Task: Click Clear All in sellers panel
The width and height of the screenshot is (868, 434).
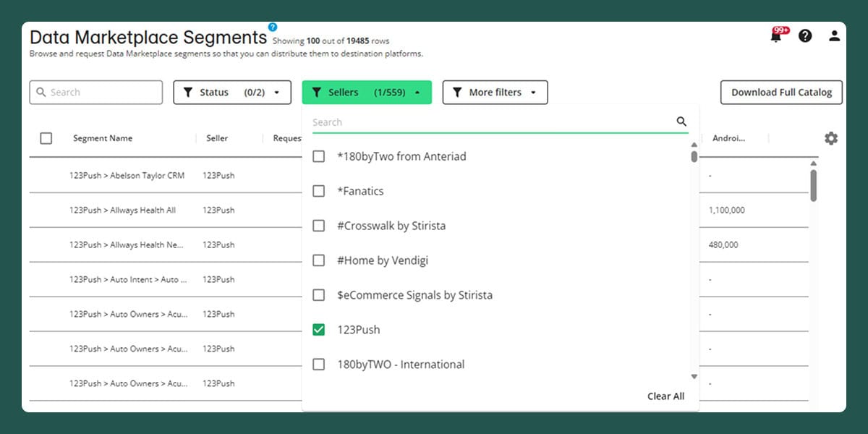Action: 665,396
